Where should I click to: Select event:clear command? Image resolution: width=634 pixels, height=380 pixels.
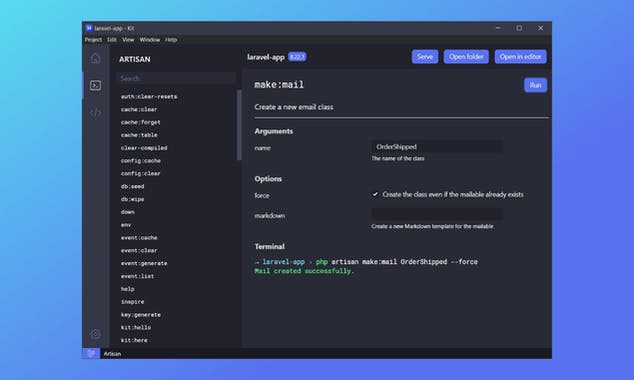click(139, 251)
